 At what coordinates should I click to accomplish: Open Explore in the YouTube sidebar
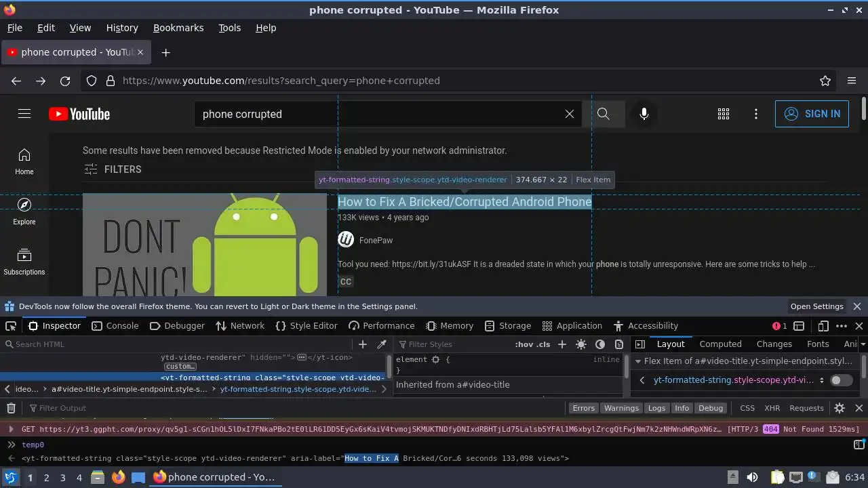(24, 211)
